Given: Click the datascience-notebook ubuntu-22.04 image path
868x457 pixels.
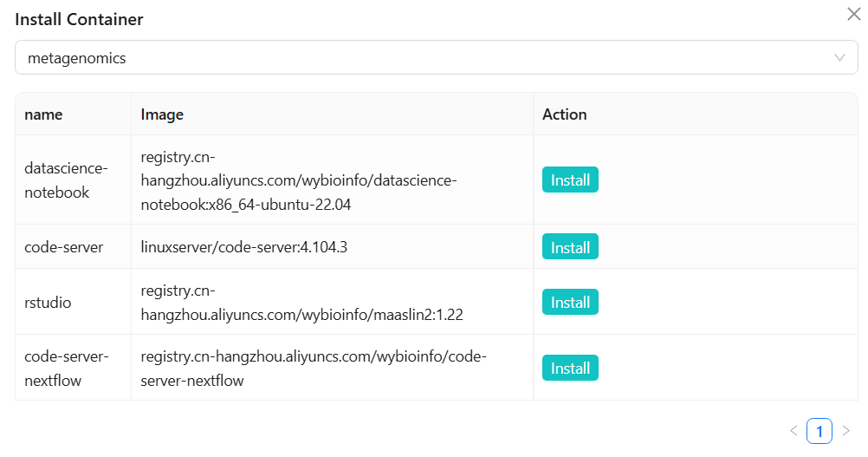Looking at the screenshot, I should (298, 180).
